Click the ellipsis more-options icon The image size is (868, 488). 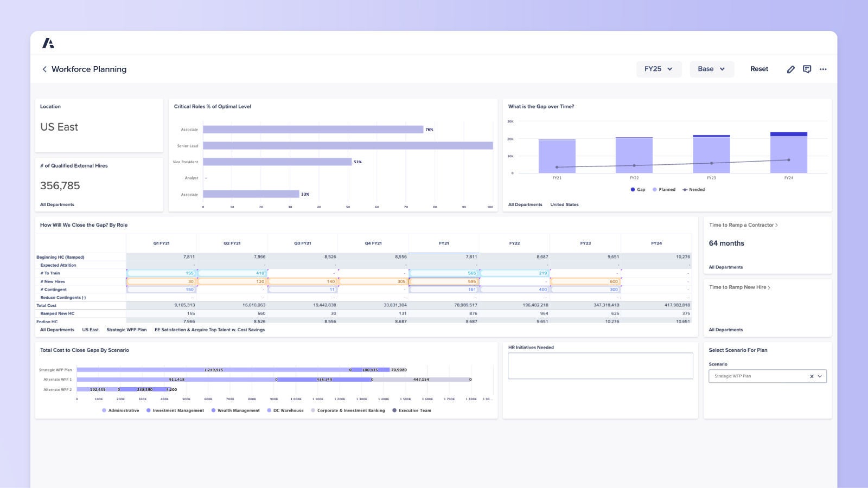(x=823, y=69)
